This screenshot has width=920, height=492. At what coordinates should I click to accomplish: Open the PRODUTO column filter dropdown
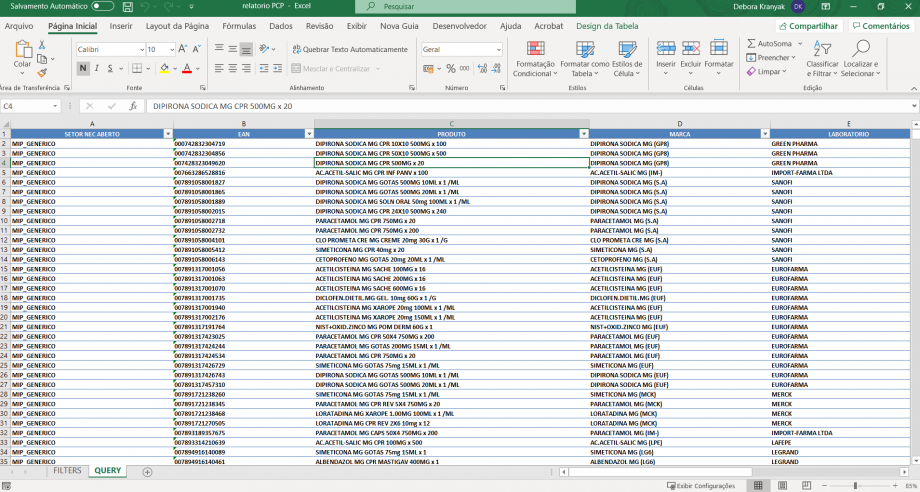pyautogui.click(x=583, y=134)
